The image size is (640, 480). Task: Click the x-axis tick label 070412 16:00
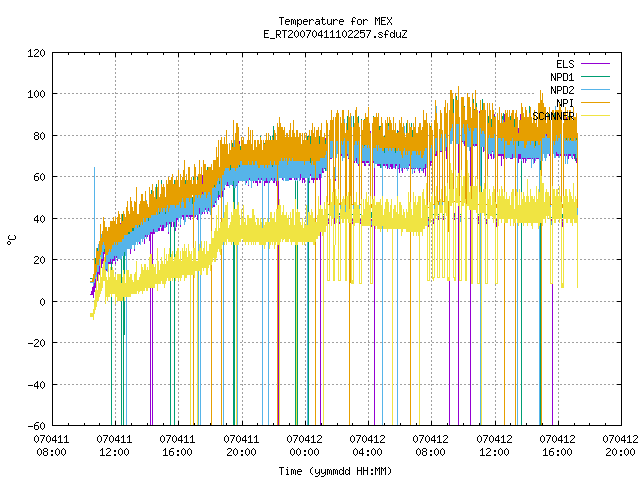(x=557, y=446)
